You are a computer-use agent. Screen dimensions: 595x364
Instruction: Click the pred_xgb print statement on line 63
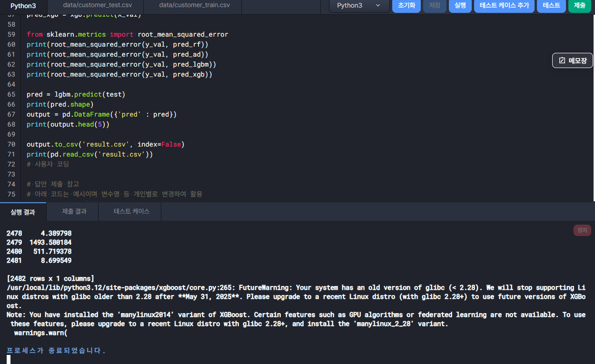click(x=119, y=74)
